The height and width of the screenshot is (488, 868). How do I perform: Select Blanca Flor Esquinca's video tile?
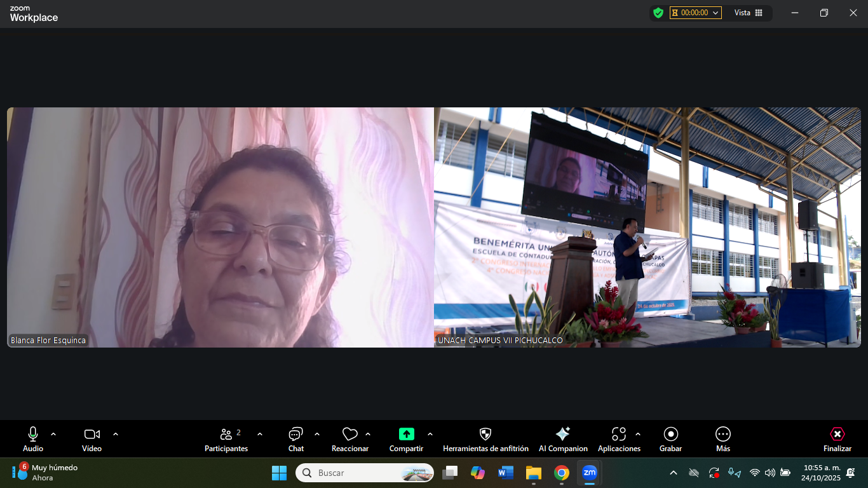(x=220, y=227)
